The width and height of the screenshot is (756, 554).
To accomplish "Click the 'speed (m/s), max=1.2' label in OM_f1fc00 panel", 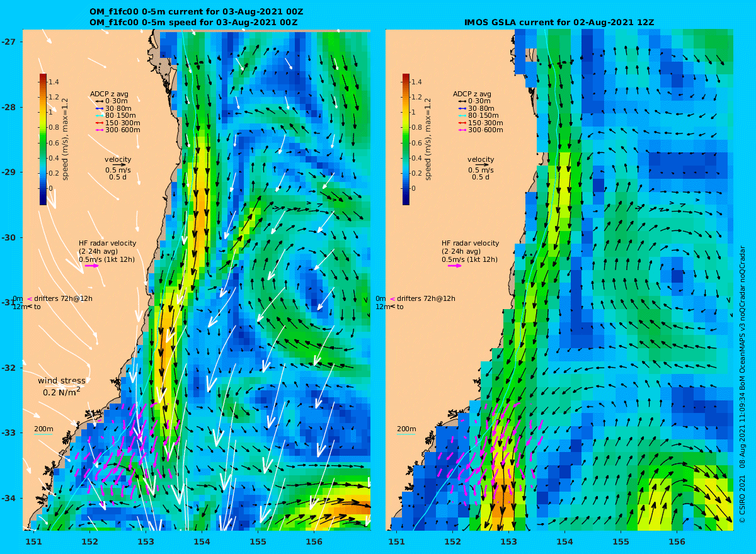I will tap(66, 139).
